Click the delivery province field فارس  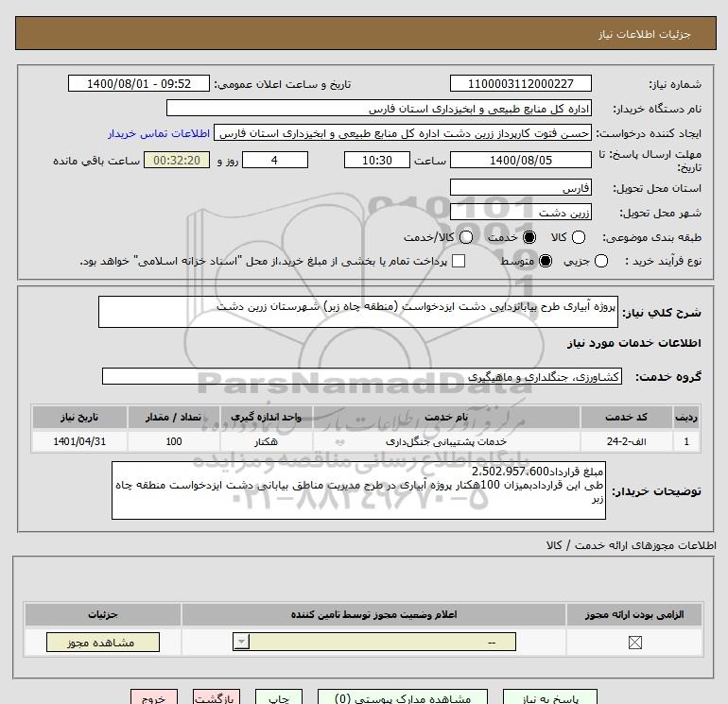(x=520, y=187)
